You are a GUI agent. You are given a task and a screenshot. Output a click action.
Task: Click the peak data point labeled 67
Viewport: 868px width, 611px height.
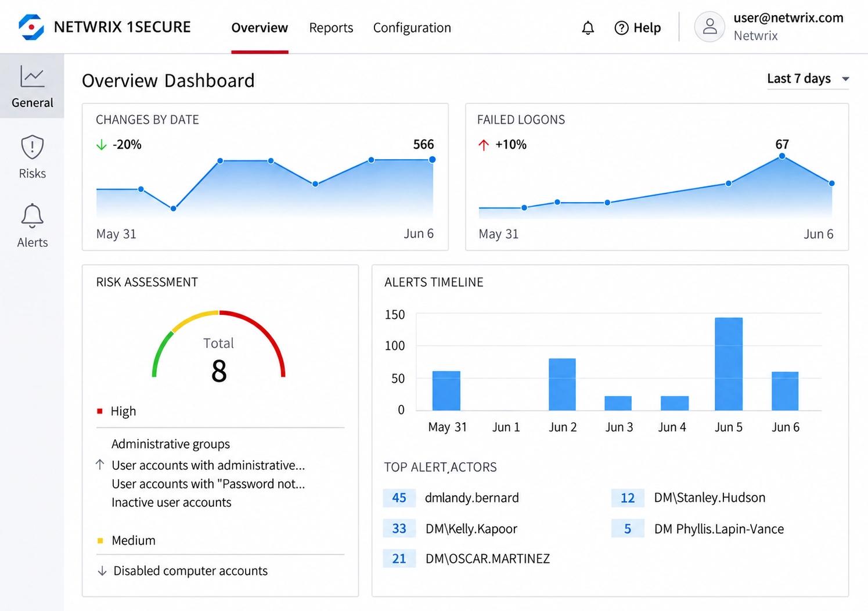[782, 156]
